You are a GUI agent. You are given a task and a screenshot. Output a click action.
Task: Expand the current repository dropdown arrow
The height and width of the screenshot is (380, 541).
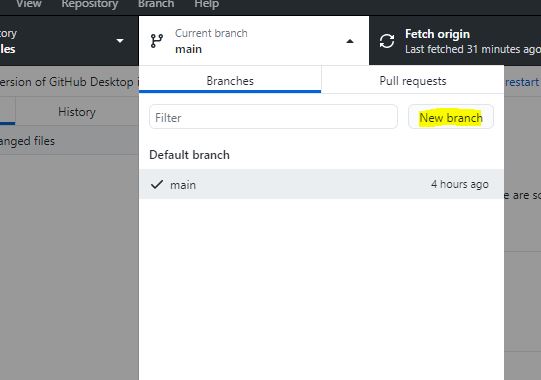pos(120,41)
